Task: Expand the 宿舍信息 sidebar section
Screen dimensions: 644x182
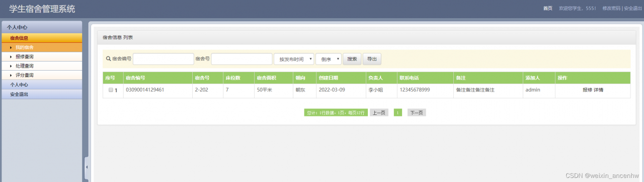Action: 42,38
